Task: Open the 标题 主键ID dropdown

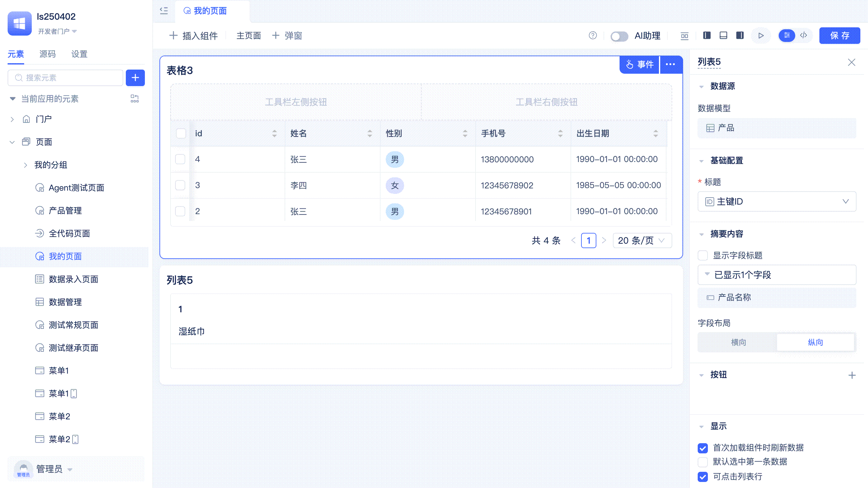Action: point(777,201)
